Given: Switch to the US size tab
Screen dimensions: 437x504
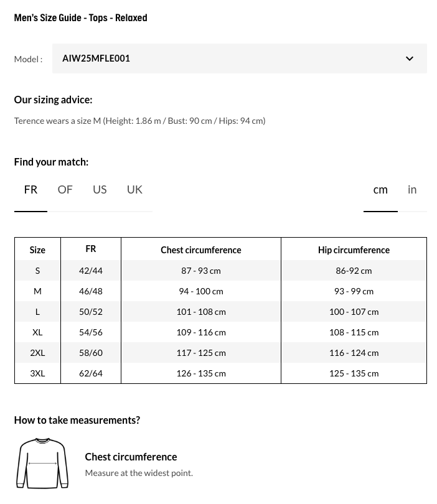Looking at the screenshot, I should (x=100, y=190).
